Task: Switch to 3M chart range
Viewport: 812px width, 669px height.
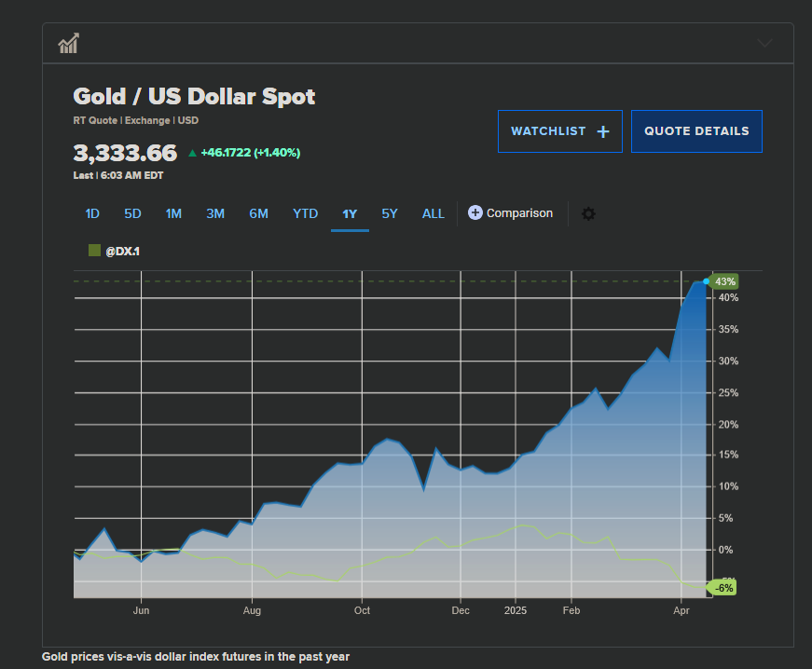Action: tap(215, 213)
